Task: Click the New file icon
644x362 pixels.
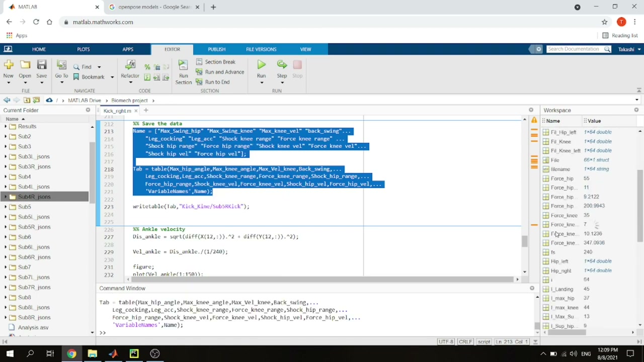Action: point(8,65)
